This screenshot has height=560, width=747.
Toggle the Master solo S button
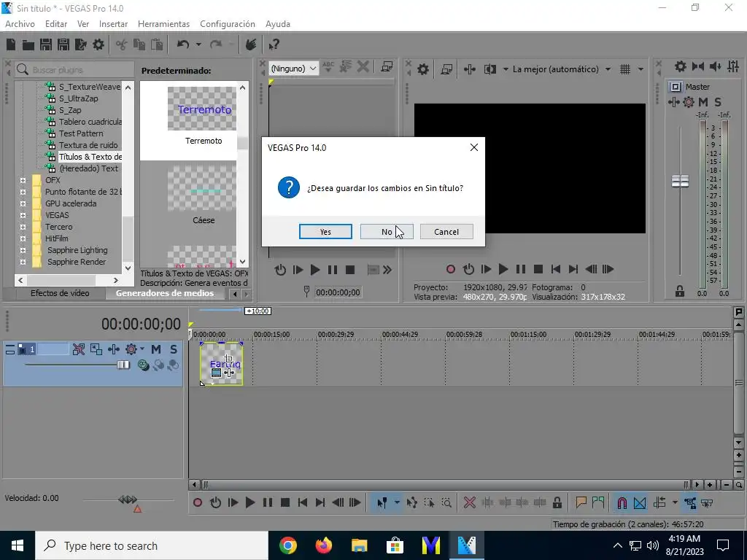(x=718, y=102)
